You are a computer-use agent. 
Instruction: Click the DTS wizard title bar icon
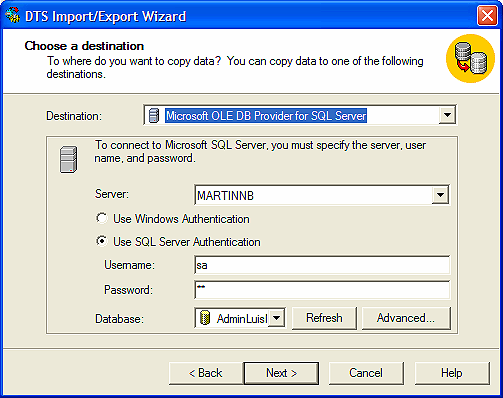tap(13, 16)
